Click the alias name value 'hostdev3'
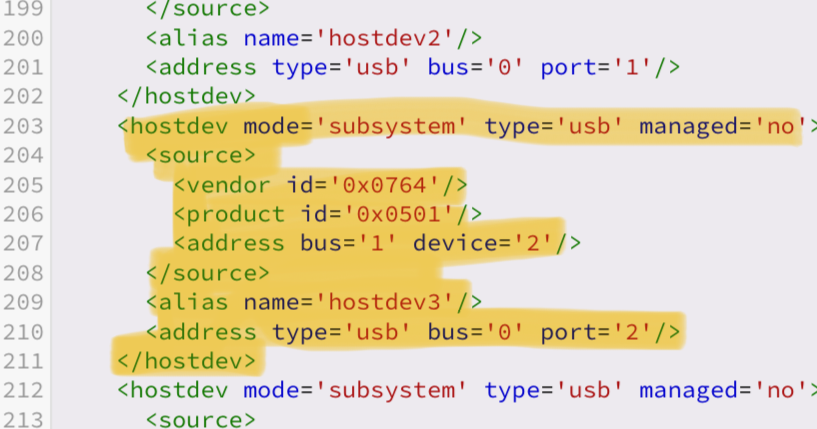817x429 pixels. pyautogui.click(x=385, y=302)
